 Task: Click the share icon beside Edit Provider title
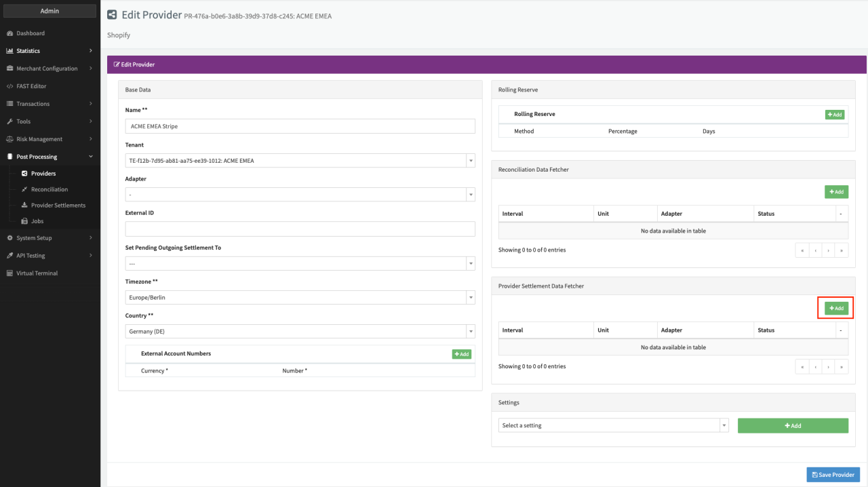pos(112,15)
